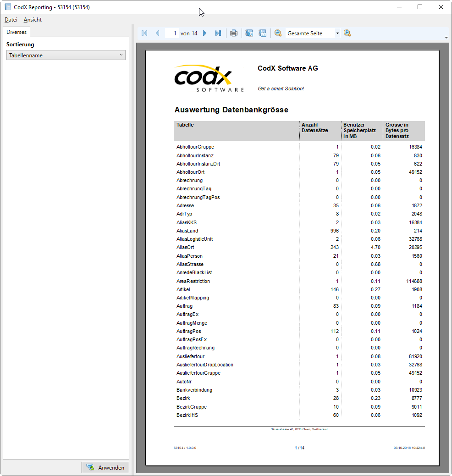The image size is (452, 476).
Task: Zoom in on the report
Action: [347, 33]
